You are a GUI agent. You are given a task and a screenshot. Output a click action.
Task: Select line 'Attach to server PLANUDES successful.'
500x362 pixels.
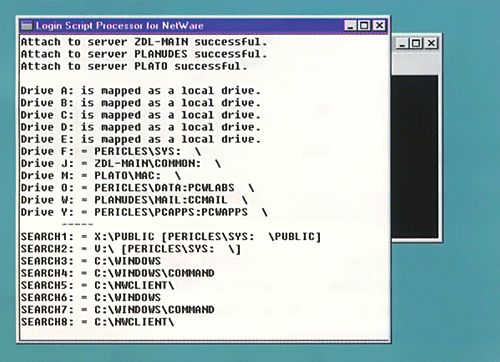144,54
